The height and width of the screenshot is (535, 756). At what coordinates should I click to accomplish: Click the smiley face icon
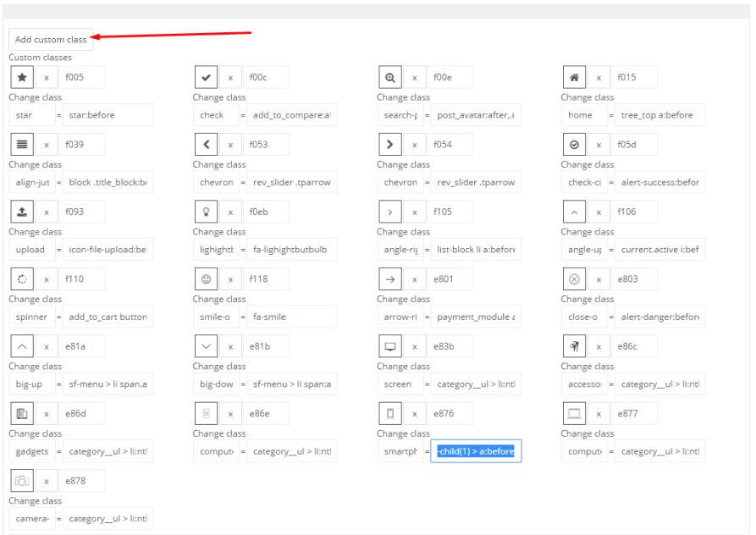click(x=206, y=279)
